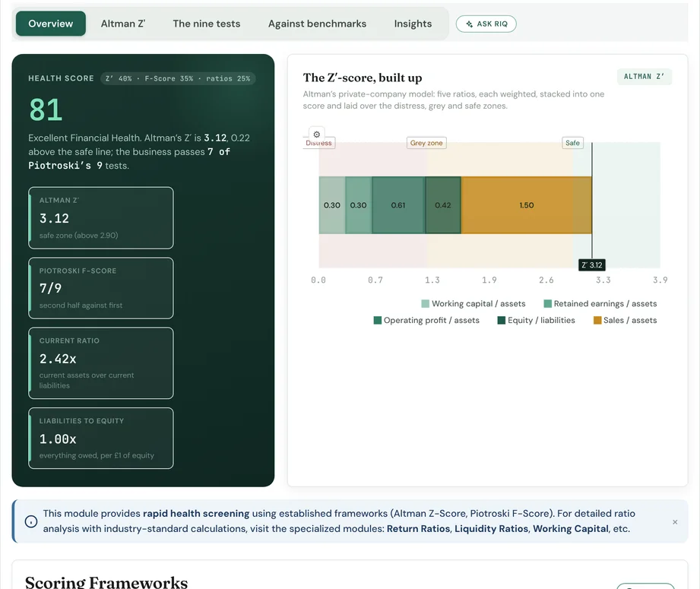Click the 'Scoring Frameworks' heading
This screenshot has height=589, width=700.
106,582
